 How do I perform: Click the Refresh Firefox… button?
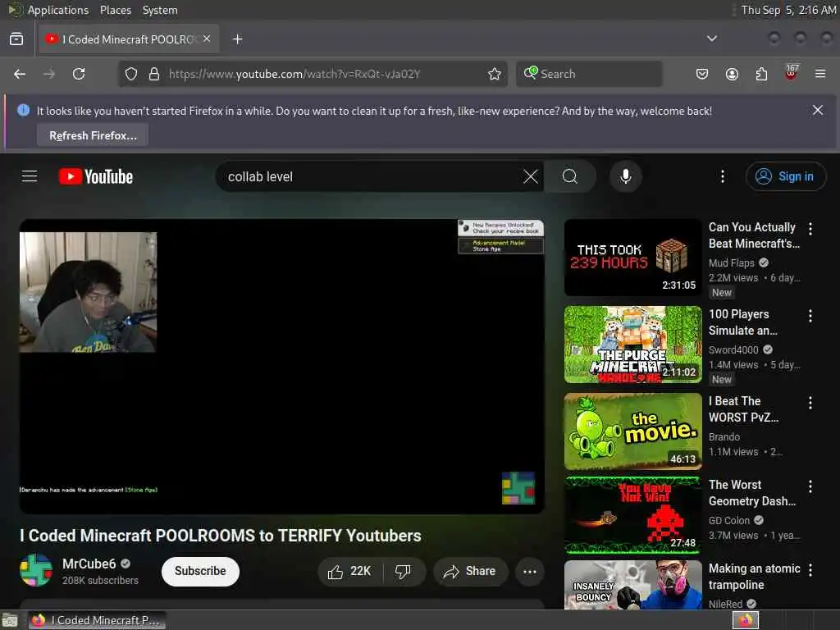[93, 135]
